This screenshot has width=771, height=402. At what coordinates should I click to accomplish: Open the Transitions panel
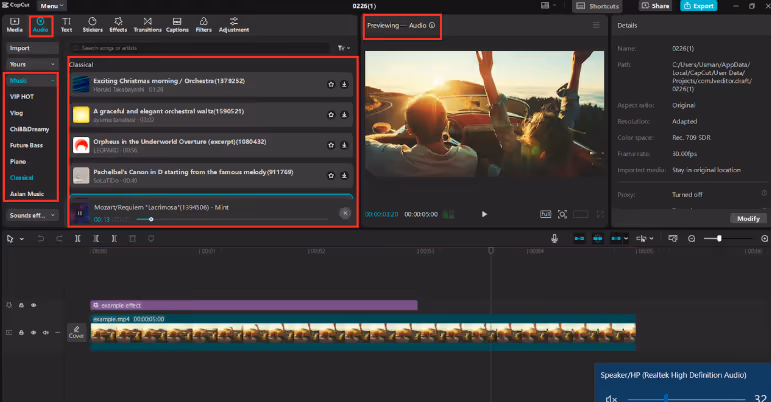pos(148,24)
